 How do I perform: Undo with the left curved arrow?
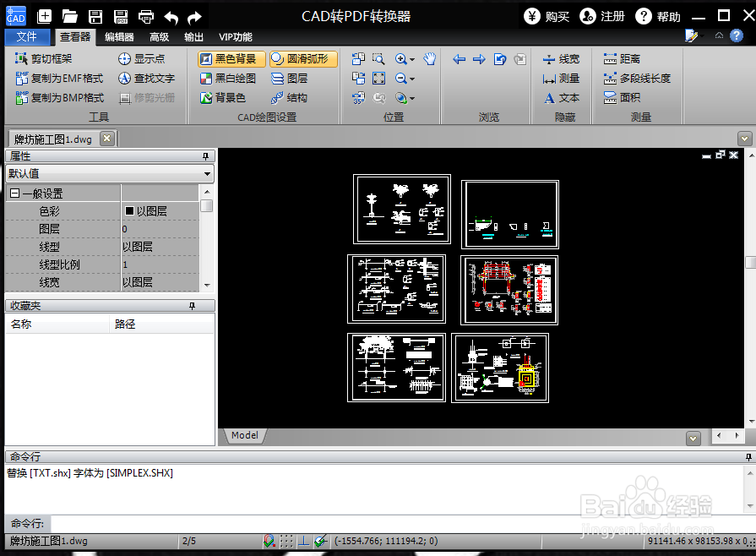click(171, 18)
